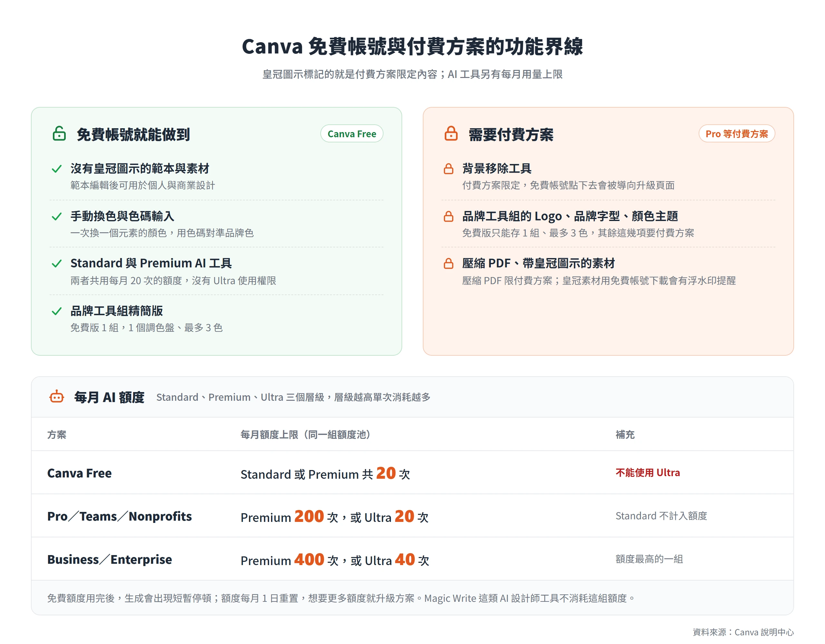Viewport: 825px width, 644px height.
Task: Click the note 額度最高的一組
Action: tap(649, 559)
